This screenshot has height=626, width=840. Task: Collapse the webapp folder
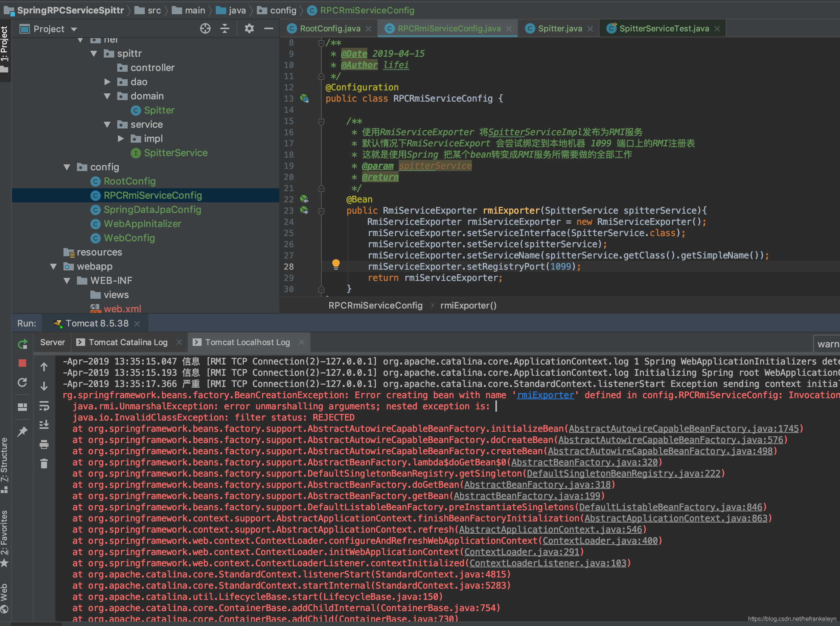click(x=53, y=267)
